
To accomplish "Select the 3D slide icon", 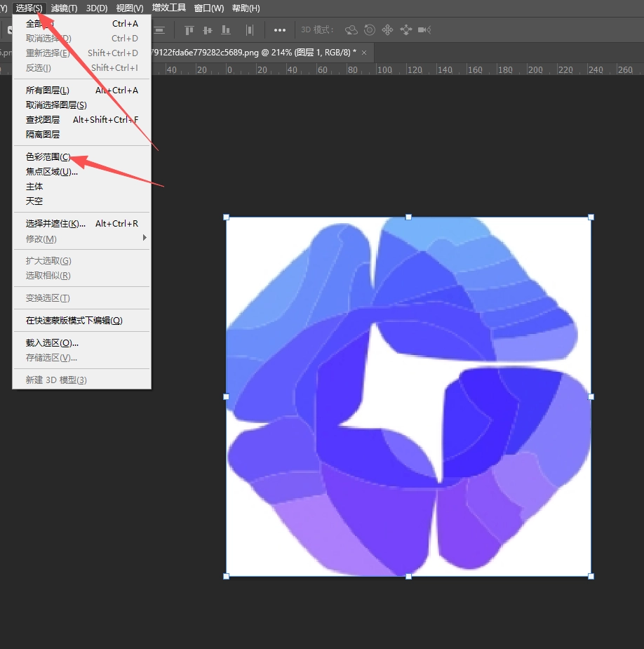I will tap(405, 30).
